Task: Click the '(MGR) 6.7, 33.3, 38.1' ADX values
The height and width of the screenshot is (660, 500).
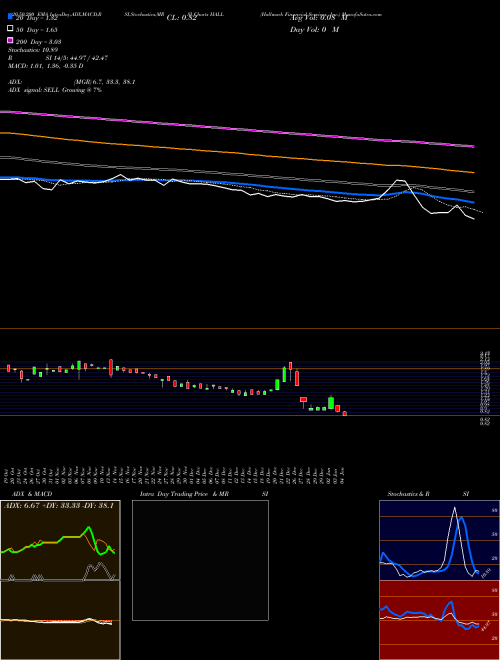Action: 104,82
